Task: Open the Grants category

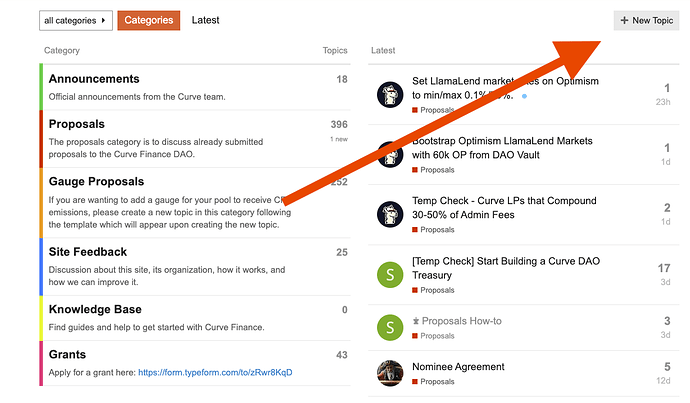Action: 67,355
